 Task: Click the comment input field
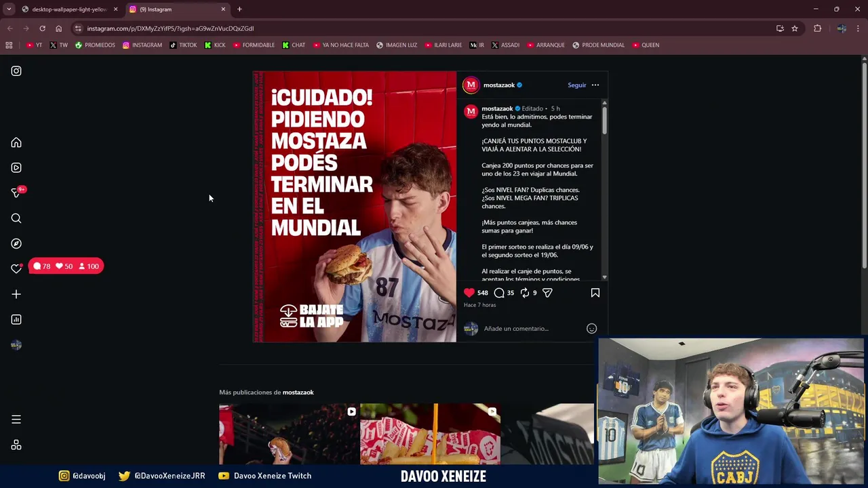(532, 329)
